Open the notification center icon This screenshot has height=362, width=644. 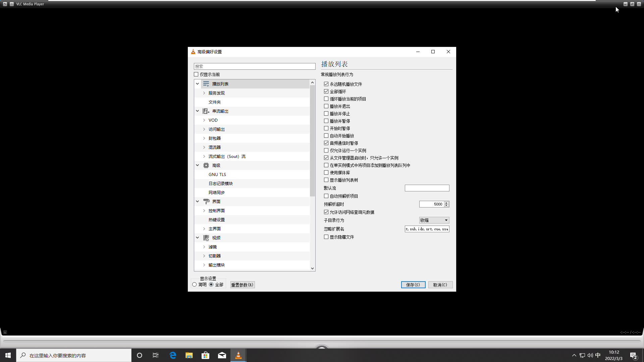pyautogui.click(x=633, y=356)
